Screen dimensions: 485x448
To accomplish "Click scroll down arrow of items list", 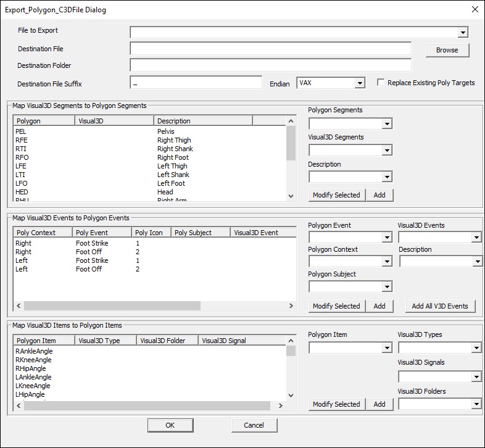I will (291, 396).
